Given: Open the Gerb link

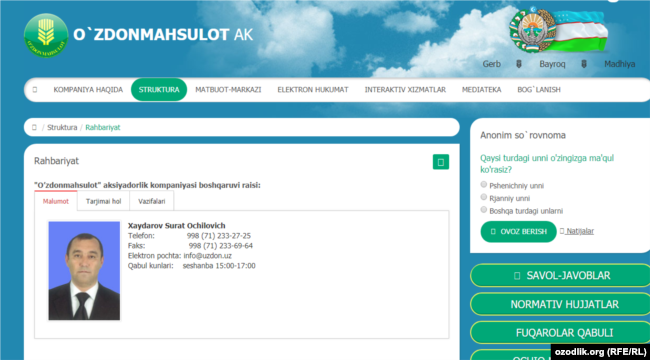Looking at the screenshot, I should (492, 64).
